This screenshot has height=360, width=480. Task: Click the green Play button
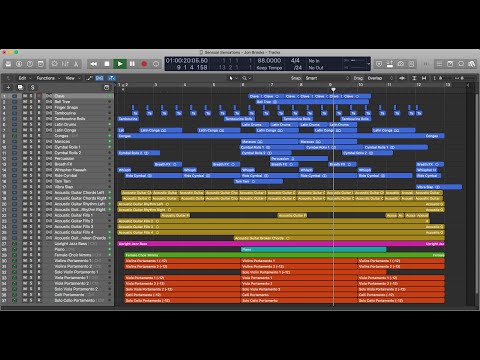120,64
